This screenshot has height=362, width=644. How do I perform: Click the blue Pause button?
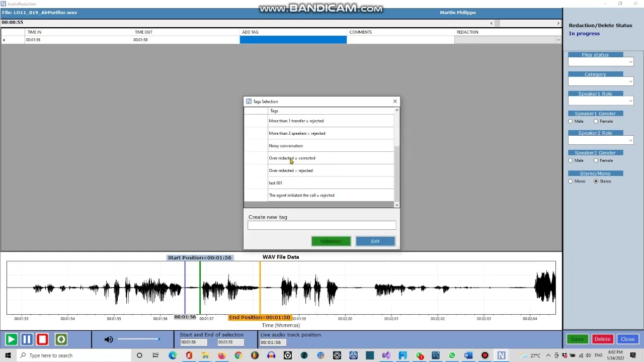click(27, 339)
